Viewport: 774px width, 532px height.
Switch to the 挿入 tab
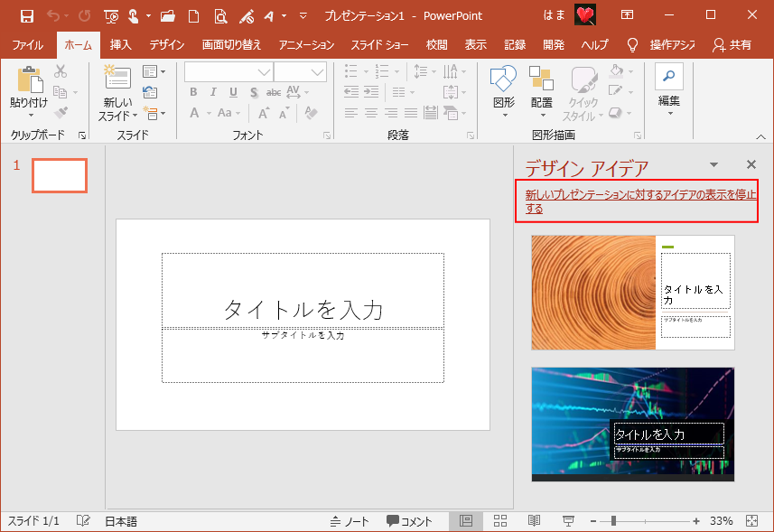click(x=120, y=45)
